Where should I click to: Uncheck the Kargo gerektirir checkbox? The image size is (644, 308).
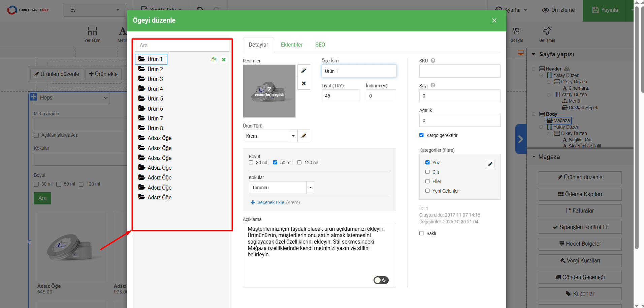coord(421,135)
